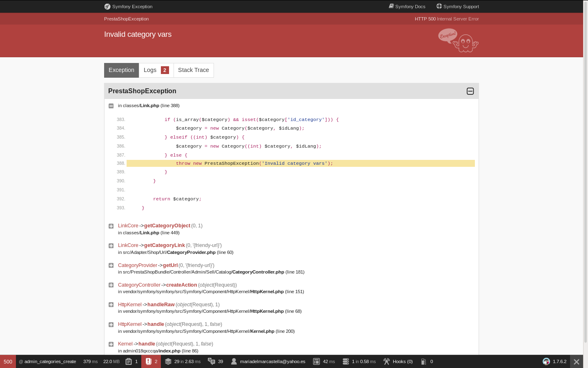
Task: Expand the CategoryProvider getUrl trace entry
Action: pos(111,265)
